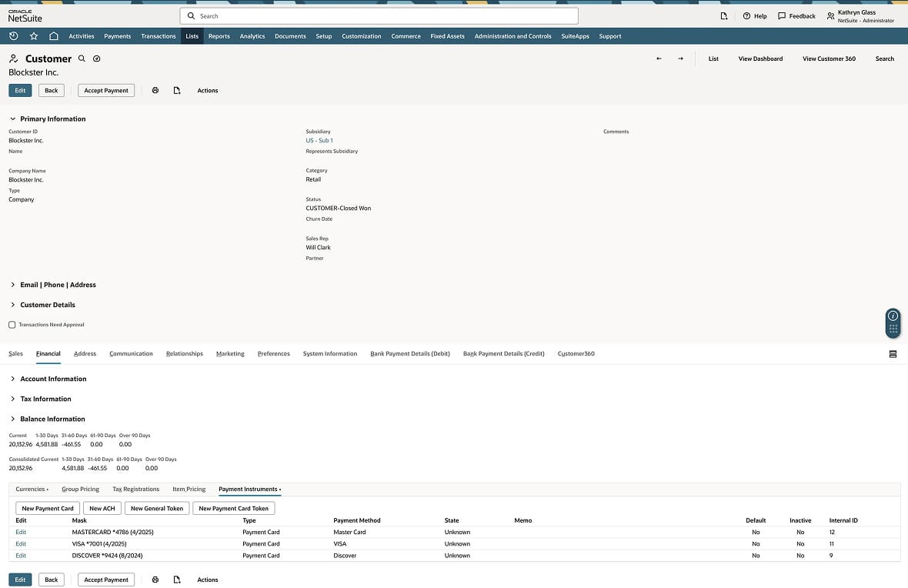Switch to the Sales subtab
Image resolution: width=908 pixels, height=588 pixels.
[15, 353]
